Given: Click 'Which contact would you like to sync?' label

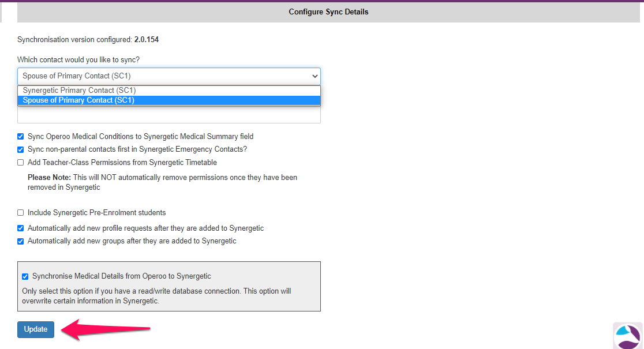Looking at the screenshot, I should (x=78, y=59).
